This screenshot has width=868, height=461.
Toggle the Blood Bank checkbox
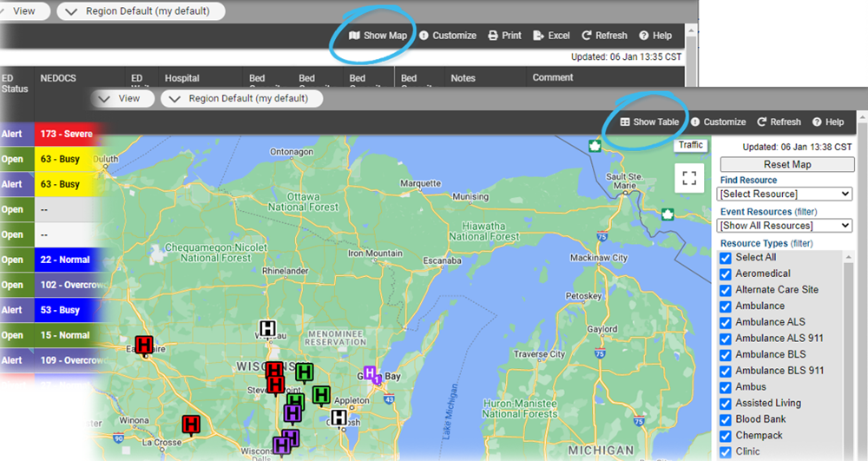(x=725, y=419)
